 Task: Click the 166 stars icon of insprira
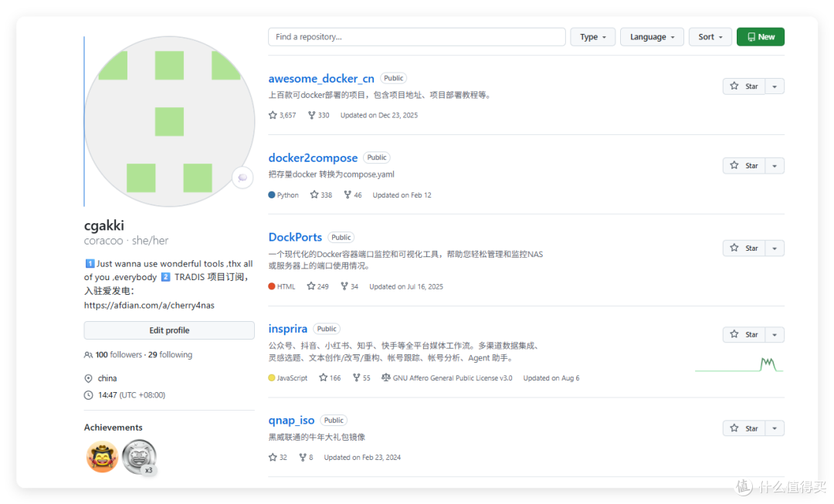323,378
